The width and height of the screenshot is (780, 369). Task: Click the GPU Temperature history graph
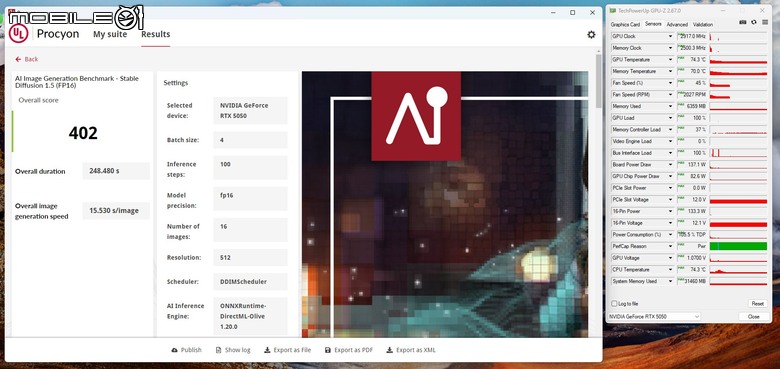[738, 60]
